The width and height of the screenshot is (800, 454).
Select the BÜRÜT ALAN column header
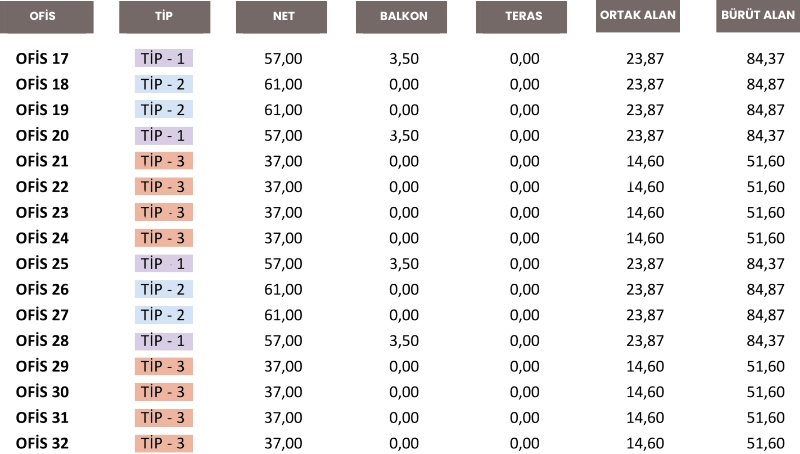tap(757, 17)
